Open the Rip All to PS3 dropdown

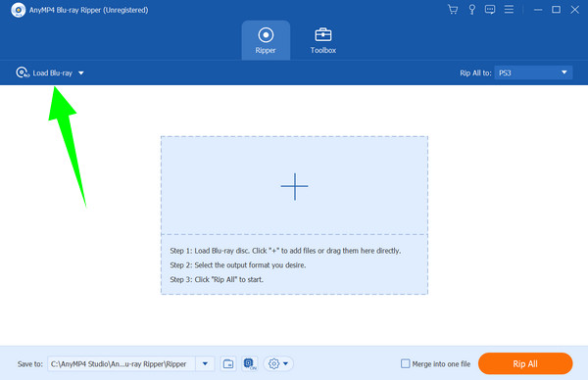[533, 72]
